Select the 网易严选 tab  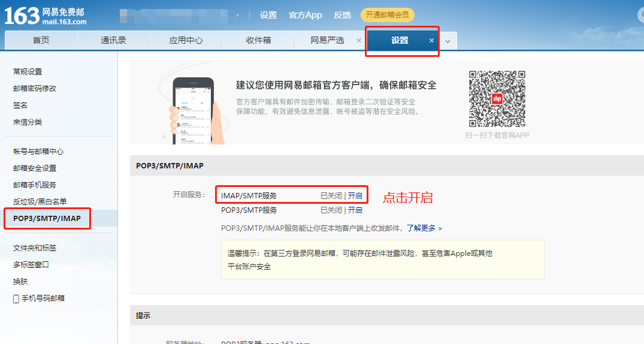pyautogui.click(x=327, y=40)
